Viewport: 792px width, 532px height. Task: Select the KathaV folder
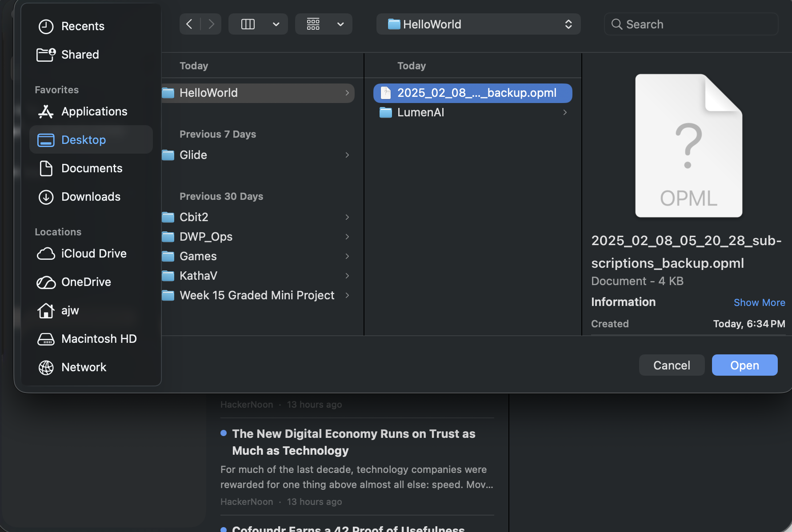point(258,276)
